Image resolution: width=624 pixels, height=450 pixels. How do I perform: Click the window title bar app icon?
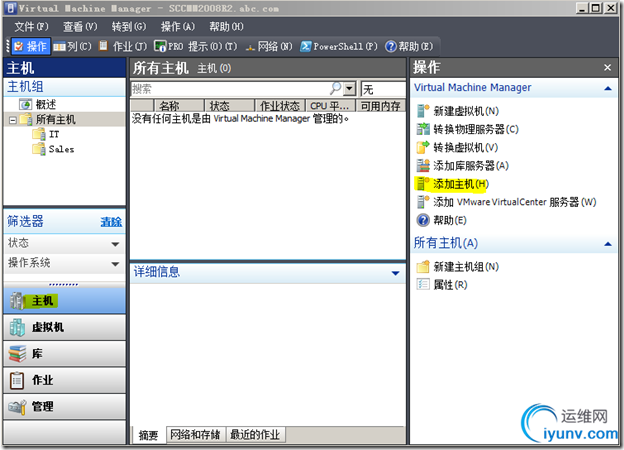pos(12,8)
